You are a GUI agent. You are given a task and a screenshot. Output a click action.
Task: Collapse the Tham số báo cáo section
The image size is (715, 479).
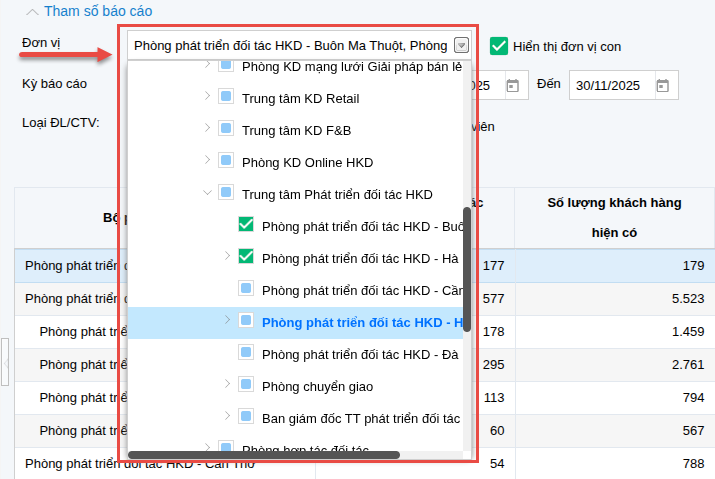(34, 11)
